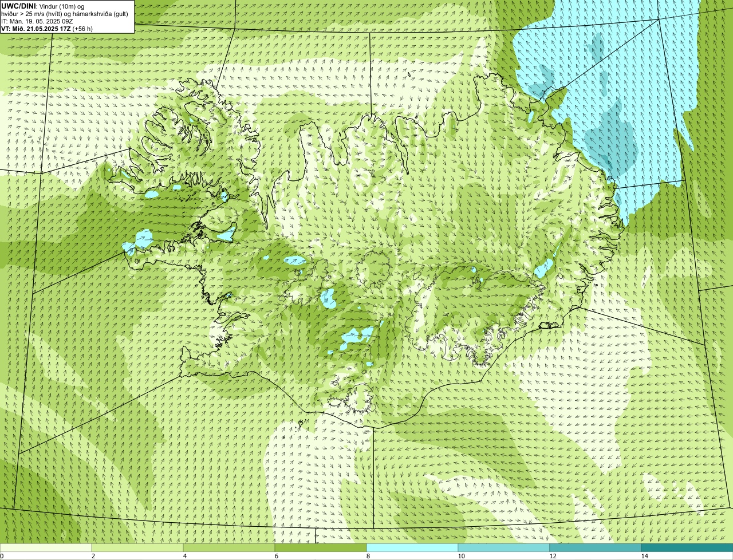The height and width of the screenshot is (560, 733).
Task: Select the 10–12 m/s turquoise swatch
Action: pyautogui.click(x=504, y=547)
